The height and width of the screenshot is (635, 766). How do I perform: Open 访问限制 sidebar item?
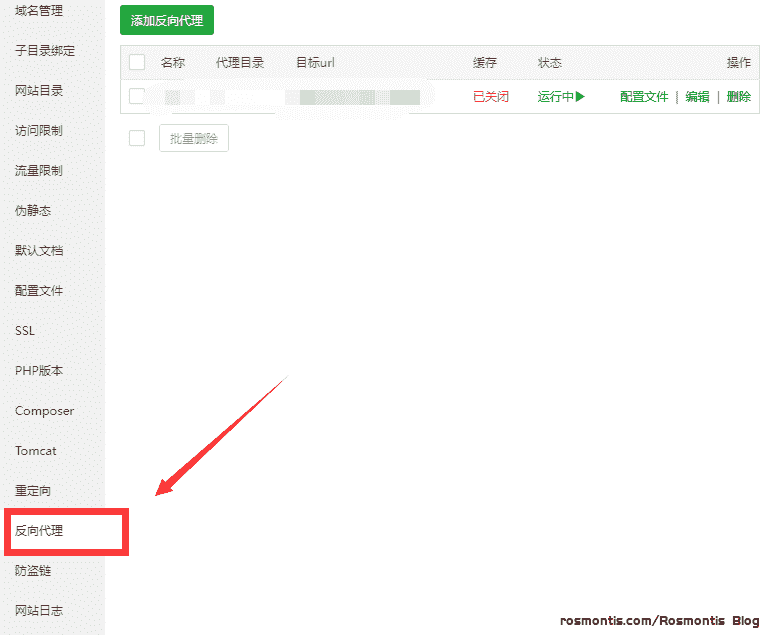pos(39,130)
